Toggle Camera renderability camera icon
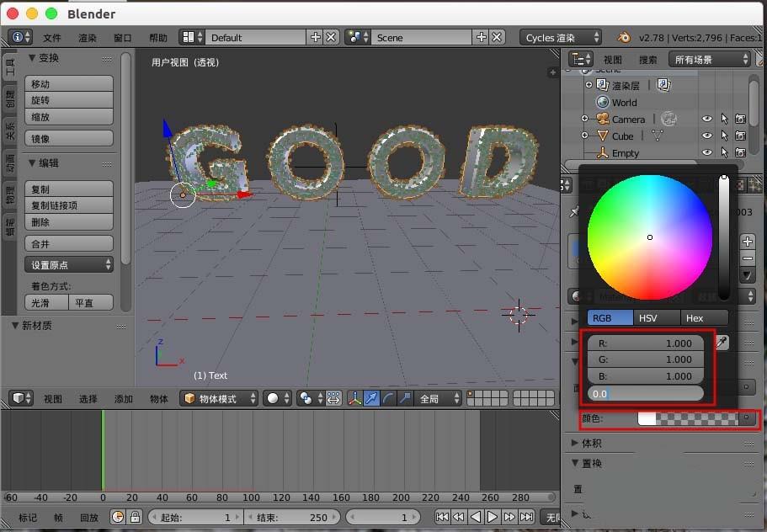 pos(741,119)
